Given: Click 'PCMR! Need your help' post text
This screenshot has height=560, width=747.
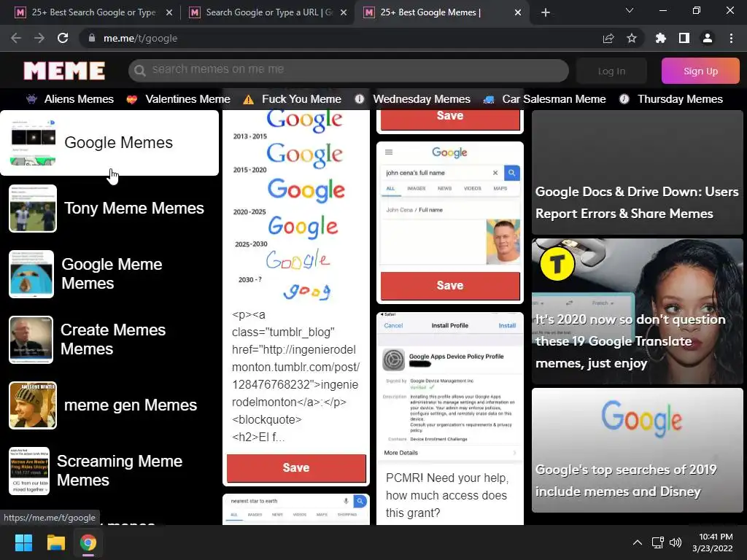Looking at the screenshot, I should pyautogui.click(x=447, y=495).
